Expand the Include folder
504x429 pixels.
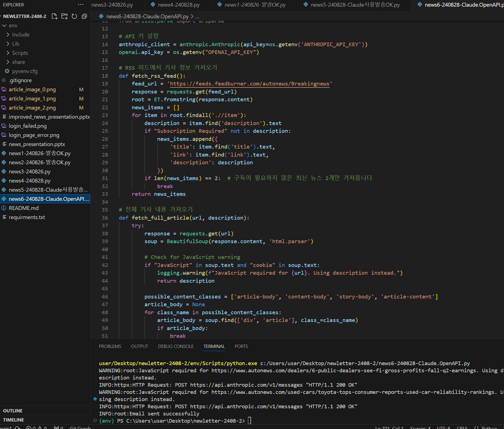coord(8,35)
